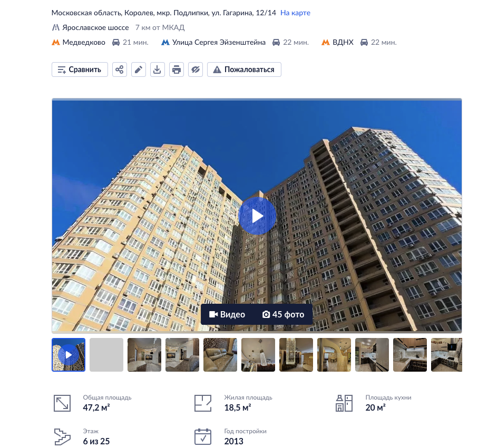Click the "7 км от МКАД" text
The height and width of the screenshot is (448, 488).
pyautogui.click(x=160, y=28)
